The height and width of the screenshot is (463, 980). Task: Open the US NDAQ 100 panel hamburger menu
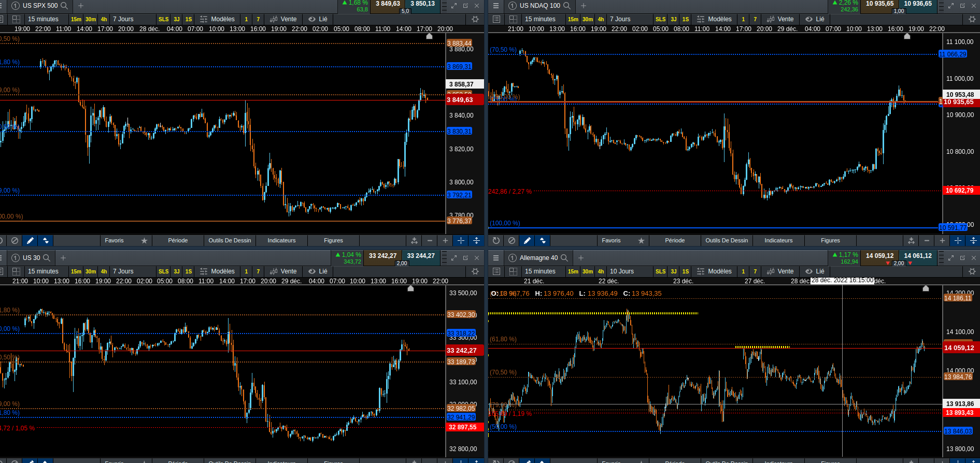coord(496,6)
